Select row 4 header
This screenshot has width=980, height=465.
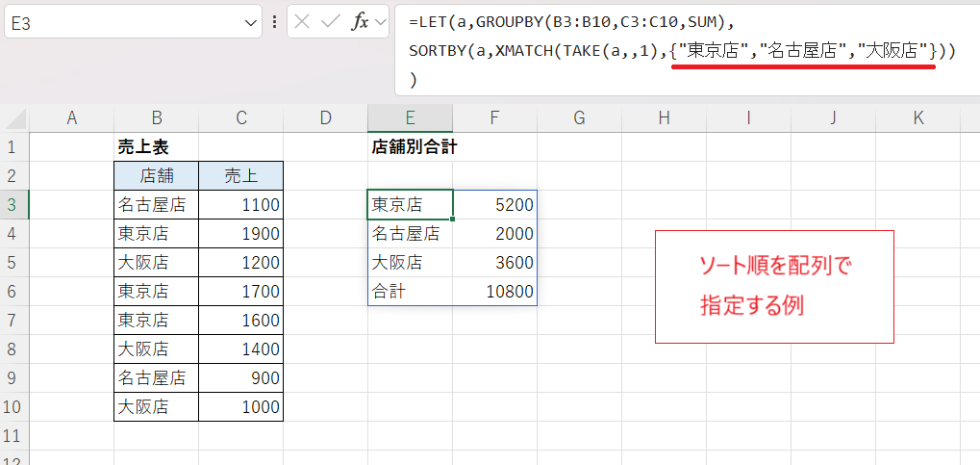tap(14, 233)
